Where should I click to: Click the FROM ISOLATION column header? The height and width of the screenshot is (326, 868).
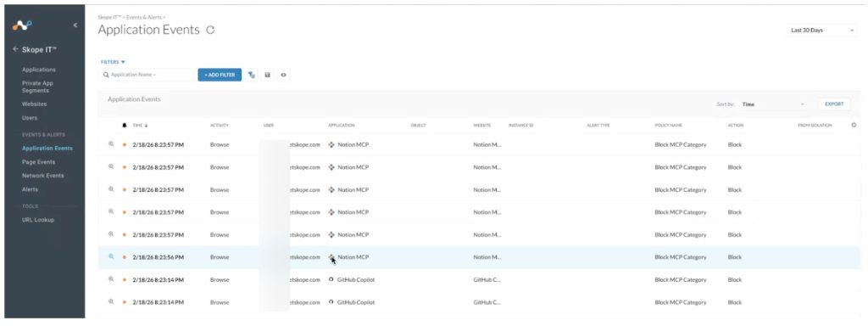click(x=815, y=126)
